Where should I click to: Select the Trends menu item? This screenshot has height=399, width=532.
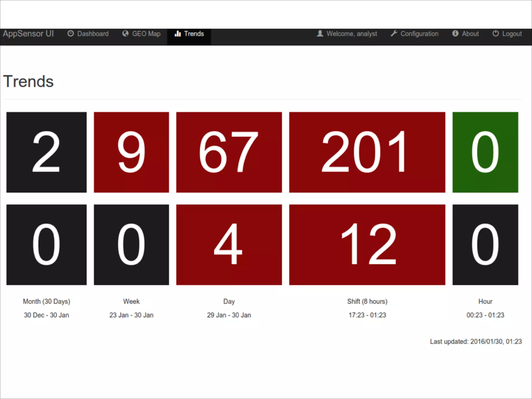click(194, 34)
